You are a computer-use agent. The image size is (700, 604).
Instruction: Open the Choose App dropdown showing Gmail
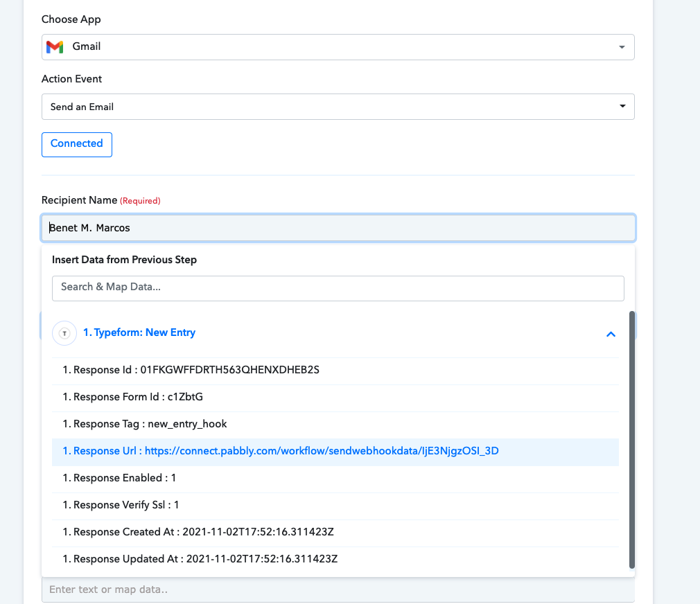click(x=338, y=47)
